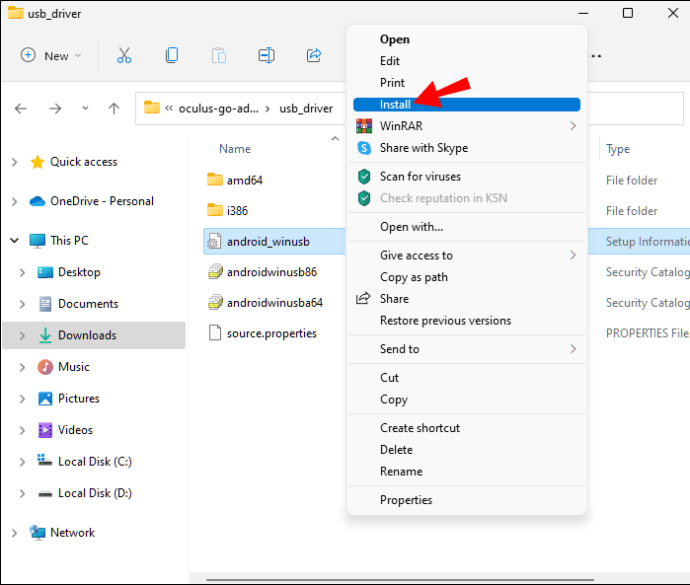This screenshot has height=585, width=690.
Task: Click the Cut scissors icon in toolbar
Action: click(124, 55)
